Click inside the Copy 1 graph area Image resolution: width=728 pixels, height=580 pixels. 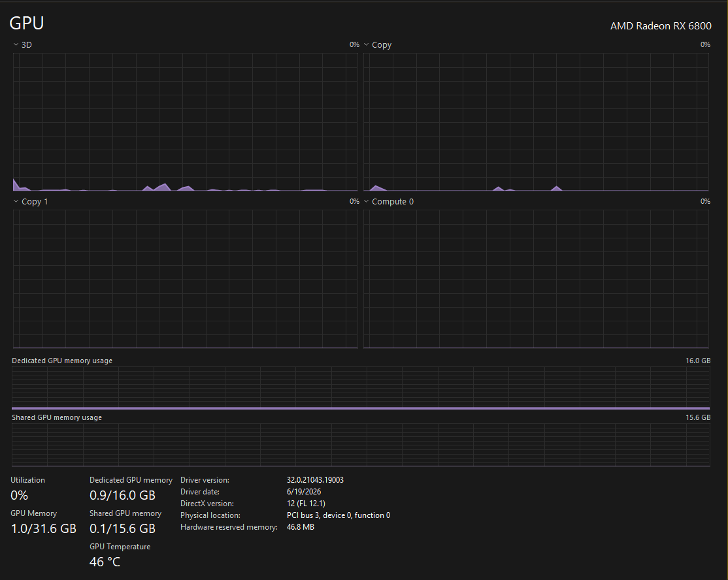tap(185, 279)
